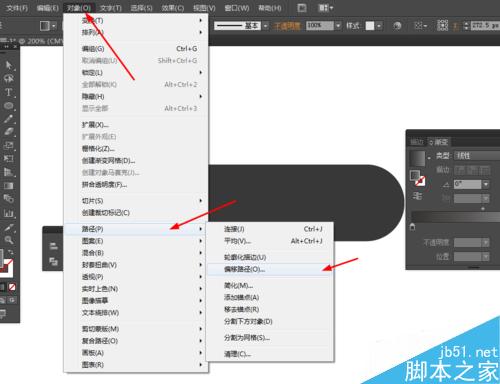Screen dimensions: 500x384
Task: Open the 文件(F) menu
Action: click(17, 8)
